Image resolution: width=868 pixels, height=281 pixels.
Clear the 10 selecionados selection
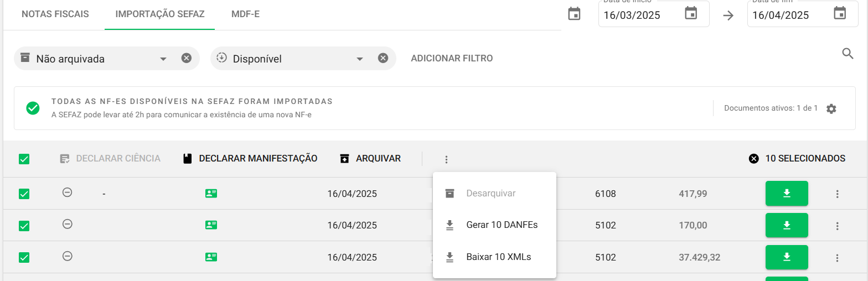coord(753,159)
